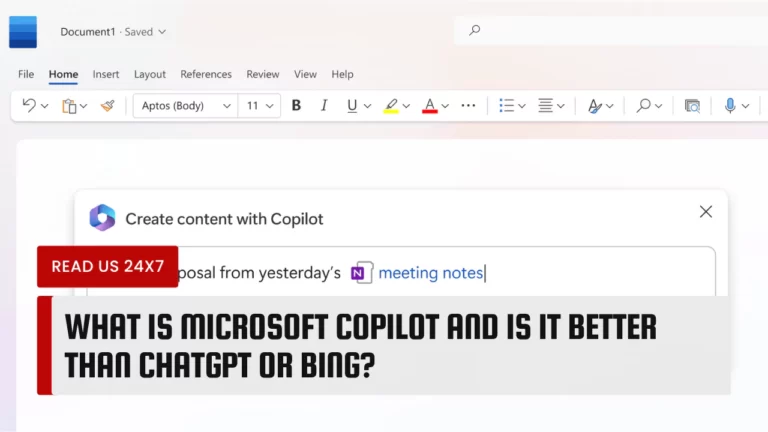Click the bulleted list icon

[x=506, y=105]
